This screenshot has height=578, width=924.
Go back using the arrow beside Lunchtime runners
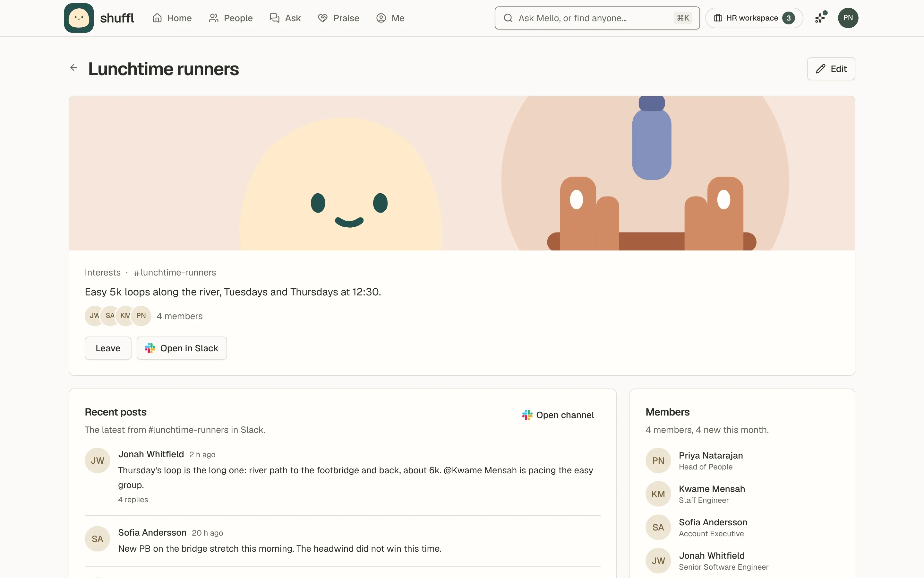(x=74, y=68)
